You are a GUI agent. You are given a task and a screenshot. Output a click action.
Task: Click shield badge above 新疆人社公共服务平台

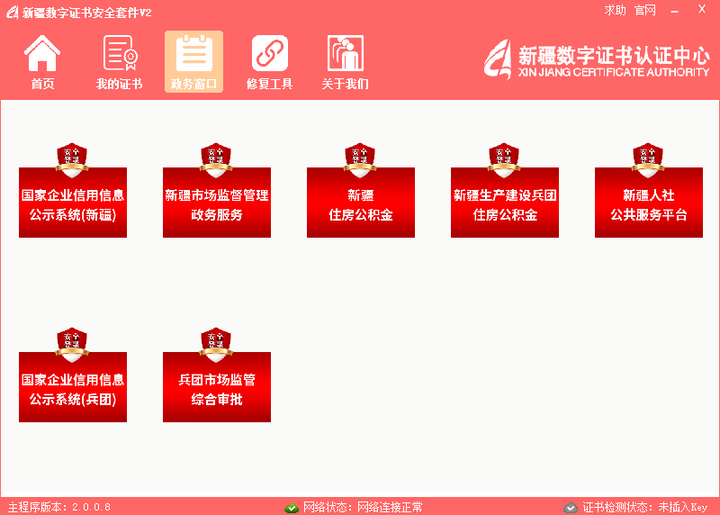[x=648, y=160]
